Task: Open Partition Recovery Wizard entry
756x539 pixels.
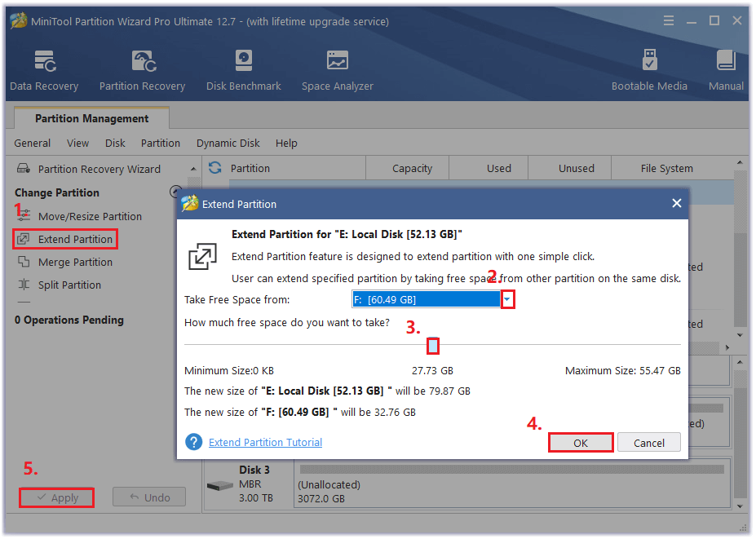Action: 99,170
